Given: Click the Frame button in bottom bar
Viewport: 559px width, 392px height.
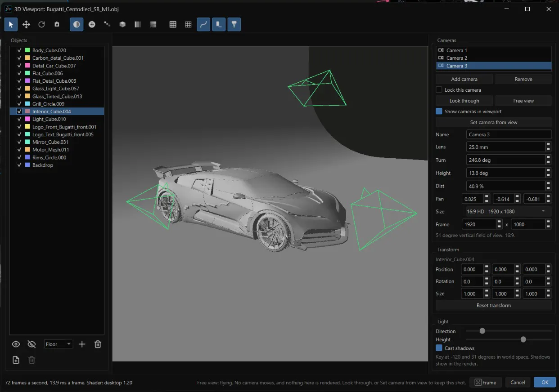Looking at the screenshot, I should pos(485,382).
